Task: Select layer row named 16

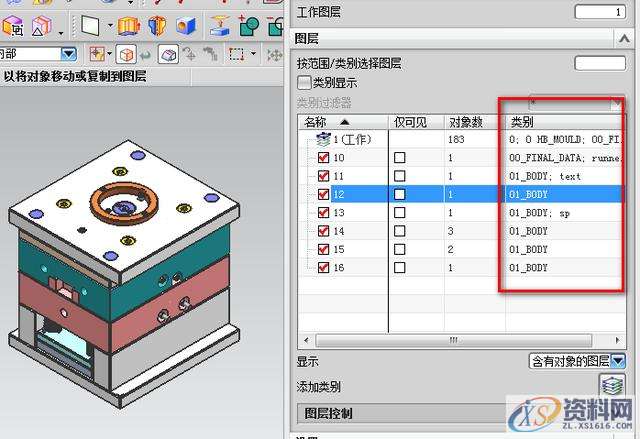Action: tap(462, 268)
